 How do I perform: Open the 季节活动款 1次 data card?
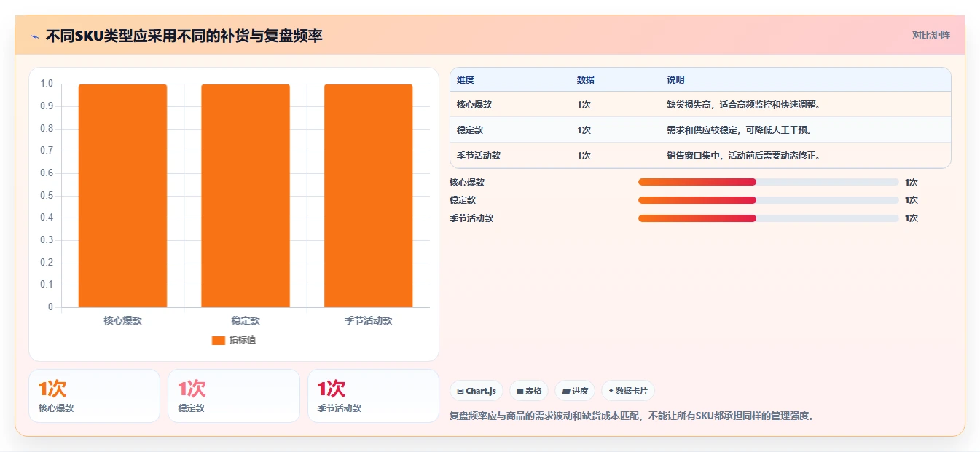click(x=373, y=396)
